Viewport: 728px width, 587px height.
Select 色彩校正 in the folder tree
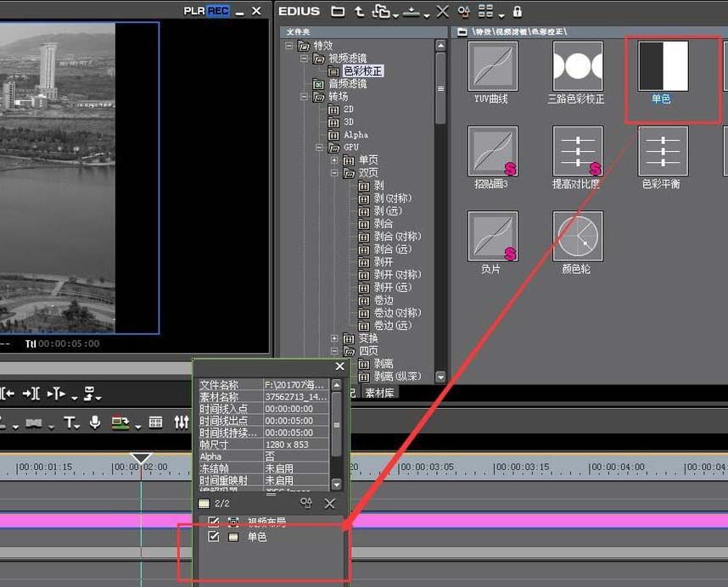click(x=362, y=71)
